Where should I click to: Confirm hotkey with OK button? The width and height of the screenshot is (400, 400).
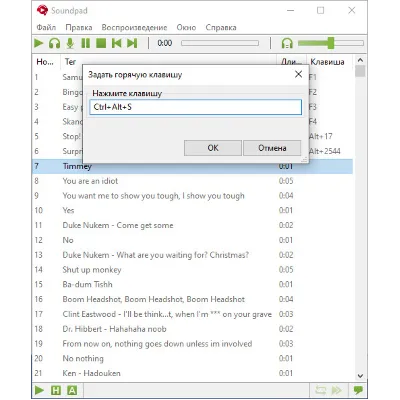(x=213, y=148)
